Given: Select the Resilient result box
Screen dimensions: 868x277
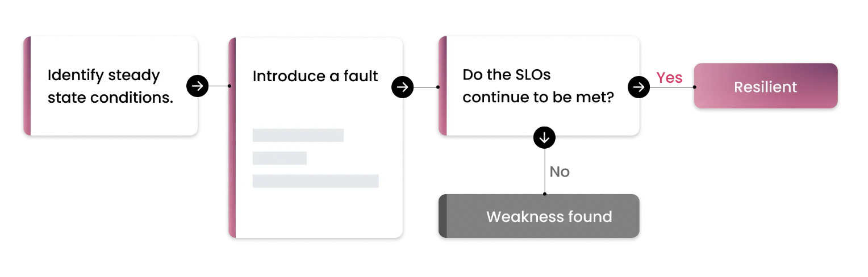Looking at the screenshot, I should [x=766, y=86].
